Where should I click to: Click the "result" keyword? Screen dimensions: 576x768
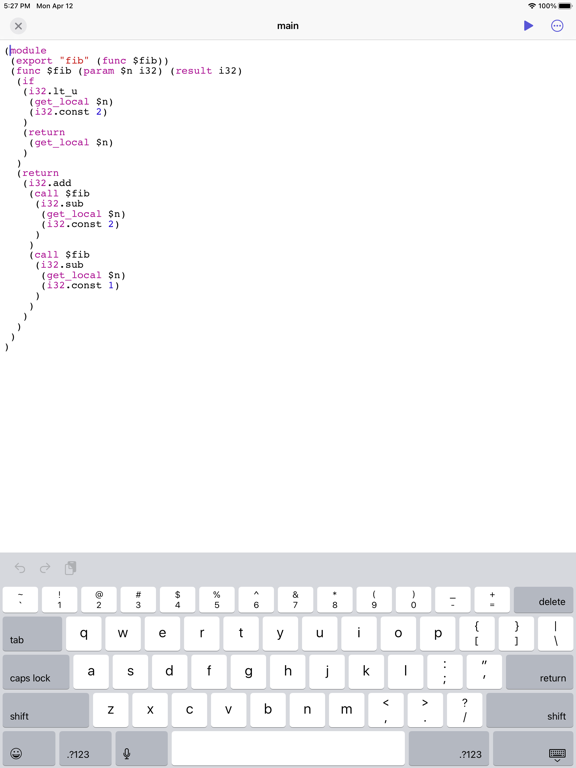pos(193,71)
